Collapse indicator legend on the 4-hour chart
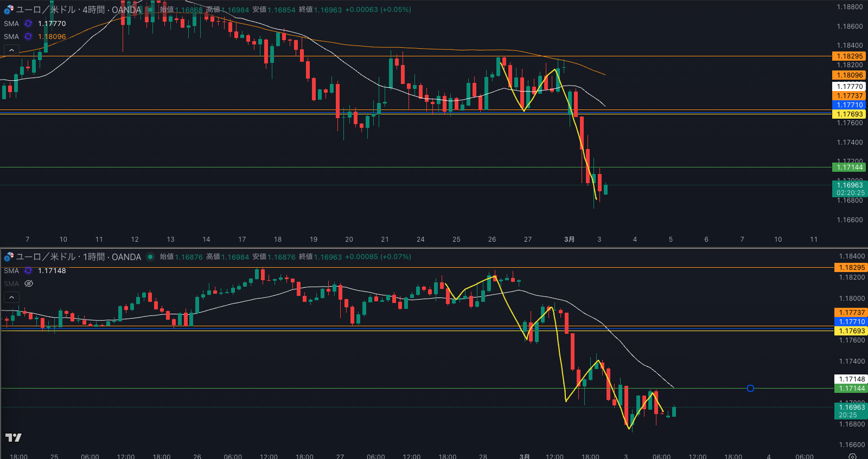The height and width of the screenshot is (459, 868). coord(11,50)
